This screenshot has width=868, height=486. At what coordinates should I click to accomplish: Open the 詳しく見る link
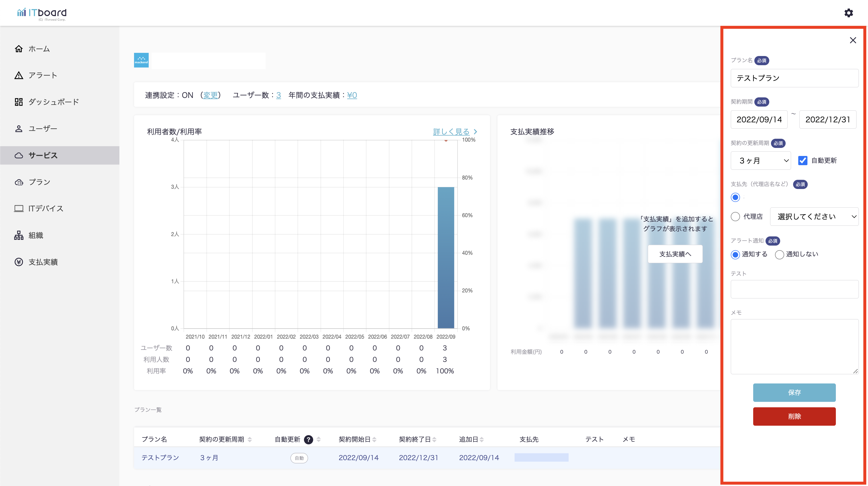tap(451, 132)
